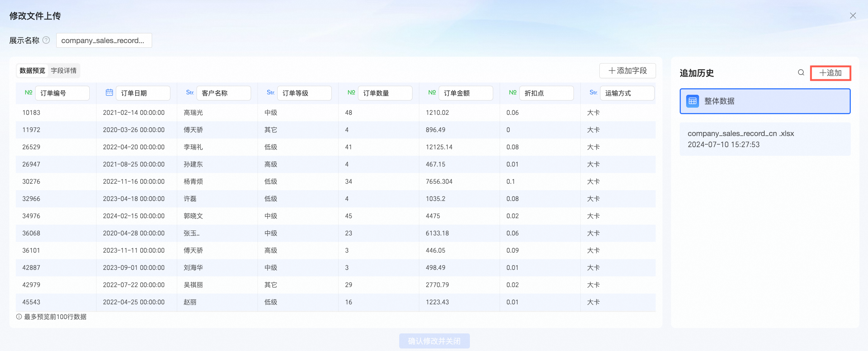Click date cell 2024-02-15 00:00:00

(134, 216)
